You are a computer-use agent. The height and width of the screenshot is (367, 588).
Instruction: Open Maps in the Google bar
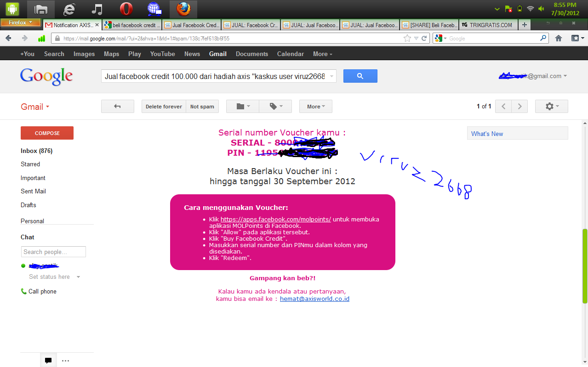(x=112, y=54)
